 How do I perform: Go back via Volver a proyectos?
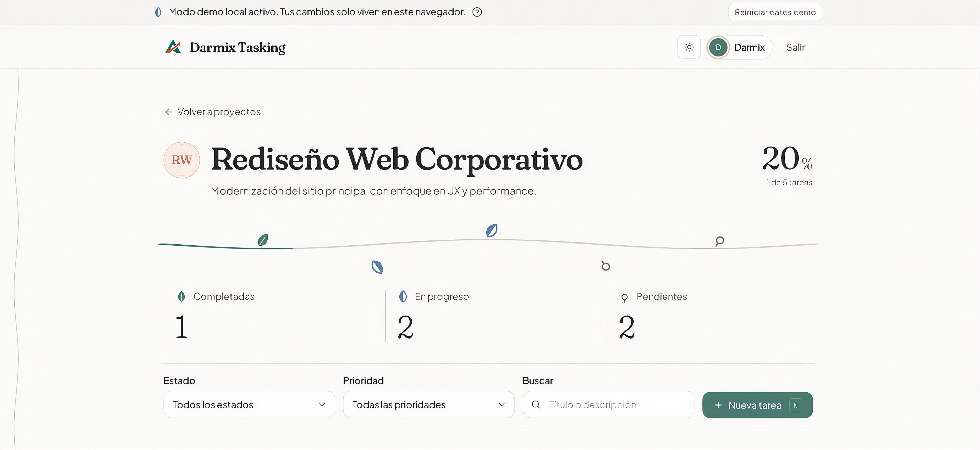tap(213, 112)
